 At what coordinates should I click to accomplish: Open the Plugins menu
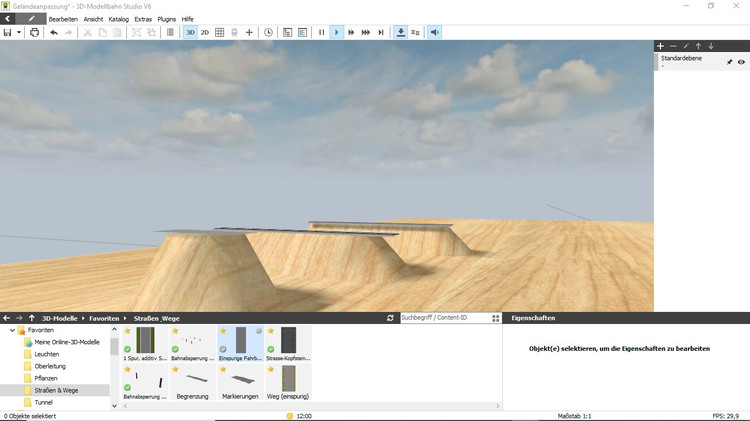pos(167,19)
